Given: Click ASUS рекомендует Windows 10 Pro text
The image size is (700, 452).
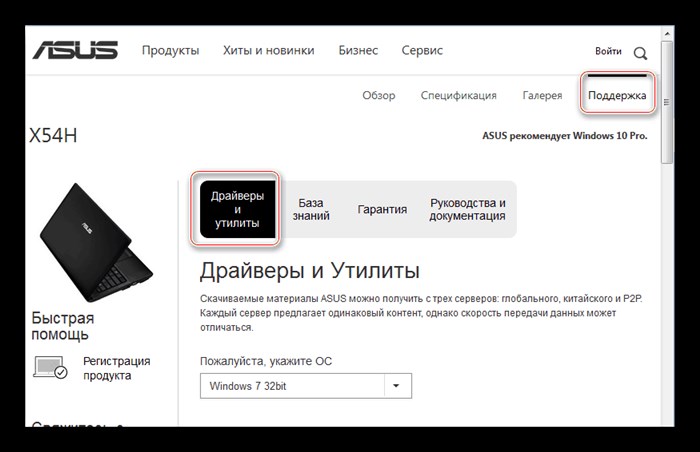Looking at the screenshot, I should point(565,136).
